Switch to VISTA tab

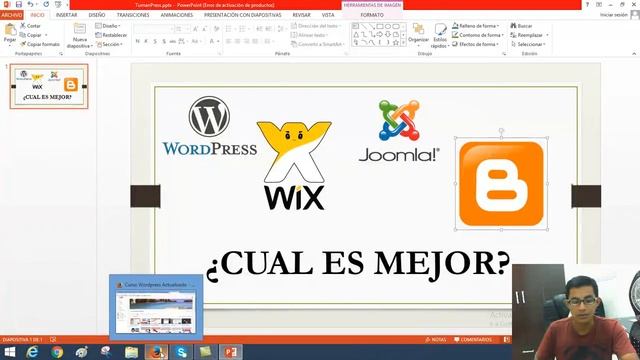click(328, 15)
